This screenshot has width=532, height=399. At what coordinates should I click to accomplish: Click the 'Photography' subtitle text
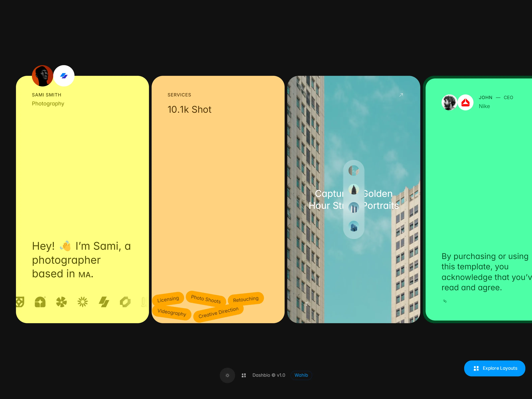(x=48, y=104)
